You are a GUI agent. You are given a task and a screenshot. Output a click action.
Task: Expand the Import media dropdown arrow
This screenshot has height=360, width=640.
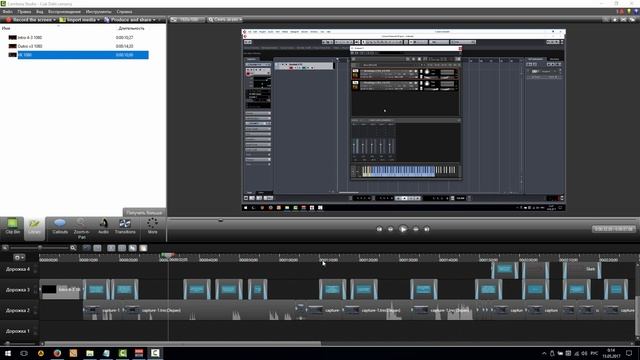click(x=98, y=20)
